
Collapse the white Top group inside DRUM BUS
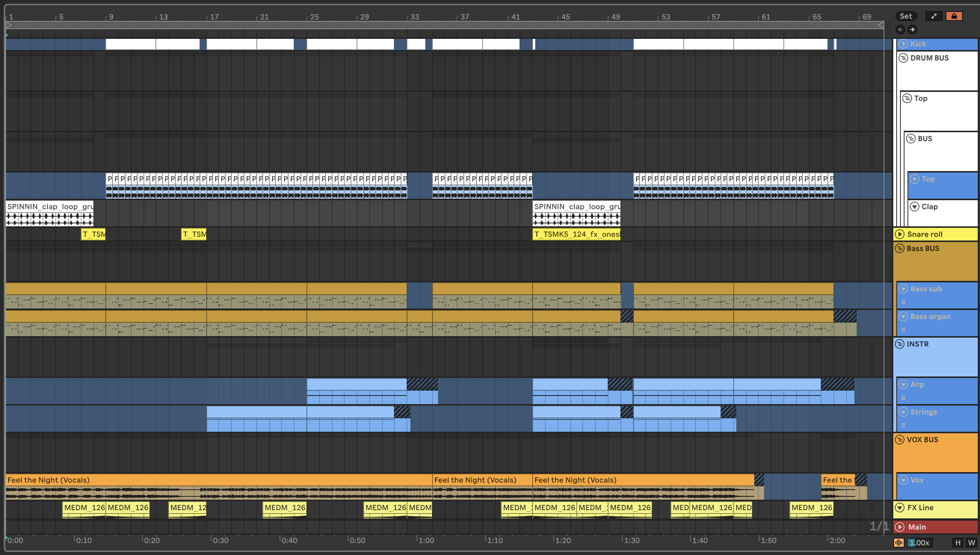907,98
